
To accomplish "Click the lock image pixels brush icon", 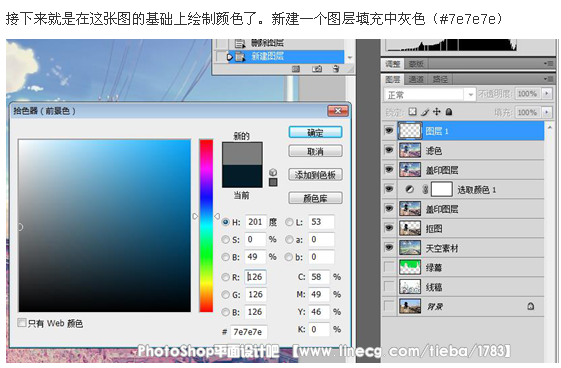I will [425, 112].
